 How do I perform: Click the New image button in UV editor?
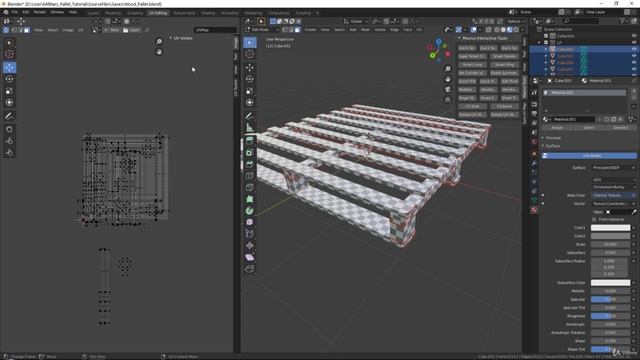tap(112, 30)
